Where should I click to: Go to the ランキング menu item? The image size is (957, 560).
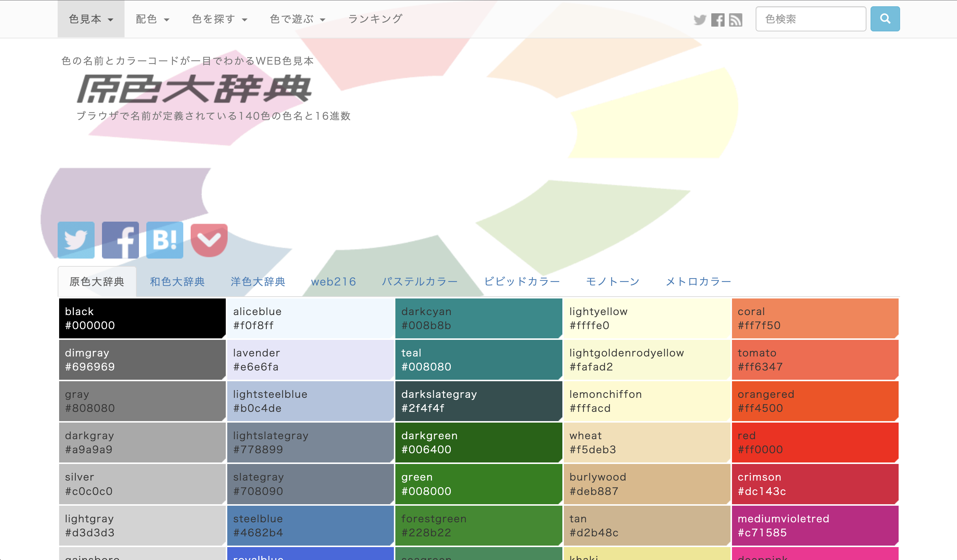click(x=375, y=19)
